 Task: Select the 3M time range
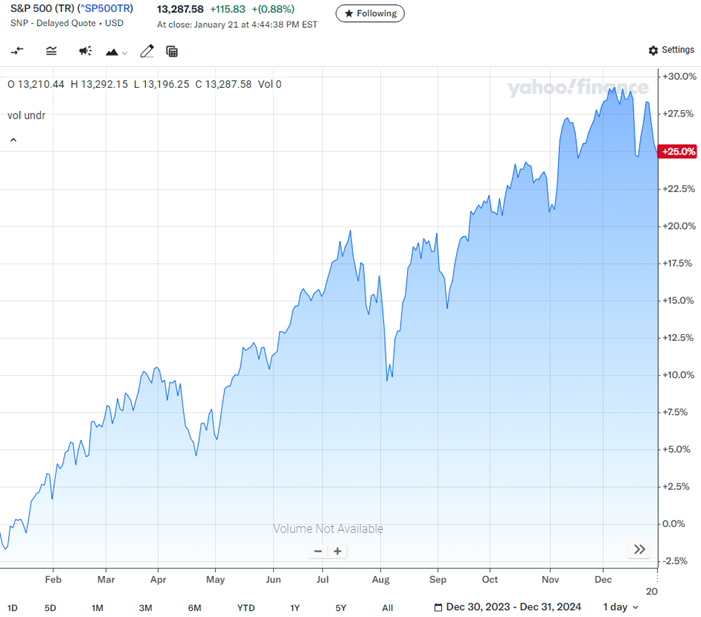coord(146,608)
